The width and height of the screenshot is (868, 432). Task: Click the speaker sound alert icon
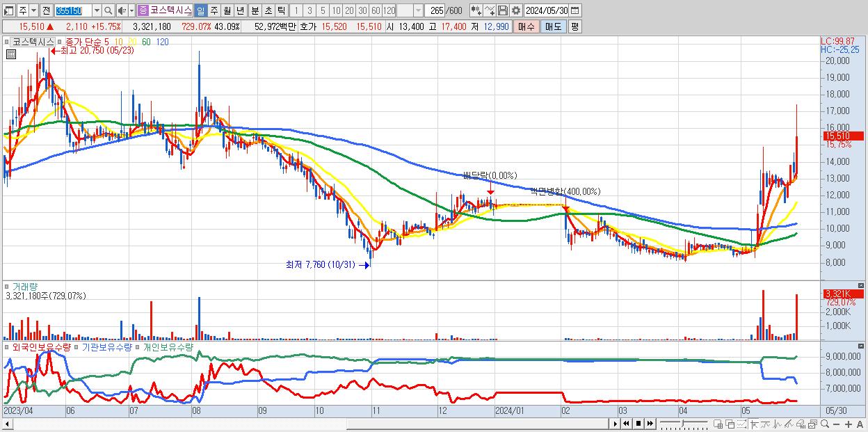[122, 10]
